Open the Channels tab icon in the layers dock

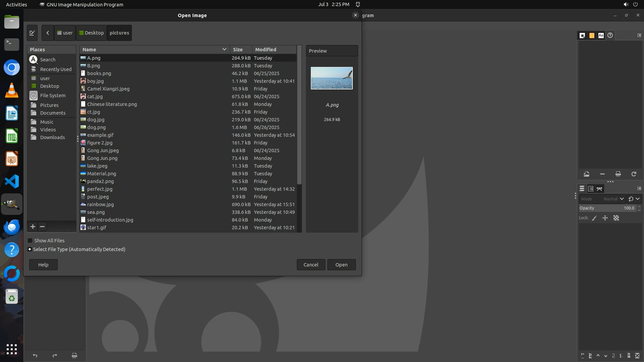pos(591,189)
